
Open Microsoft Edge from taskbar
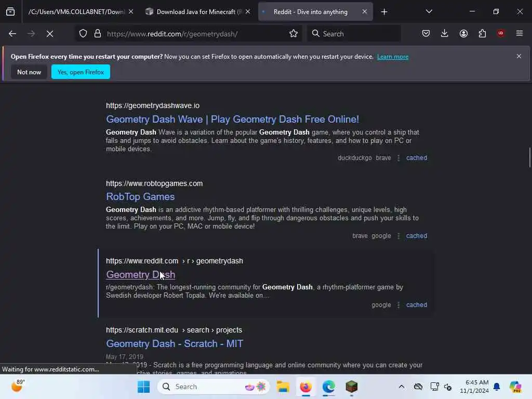tap(328, 387)
